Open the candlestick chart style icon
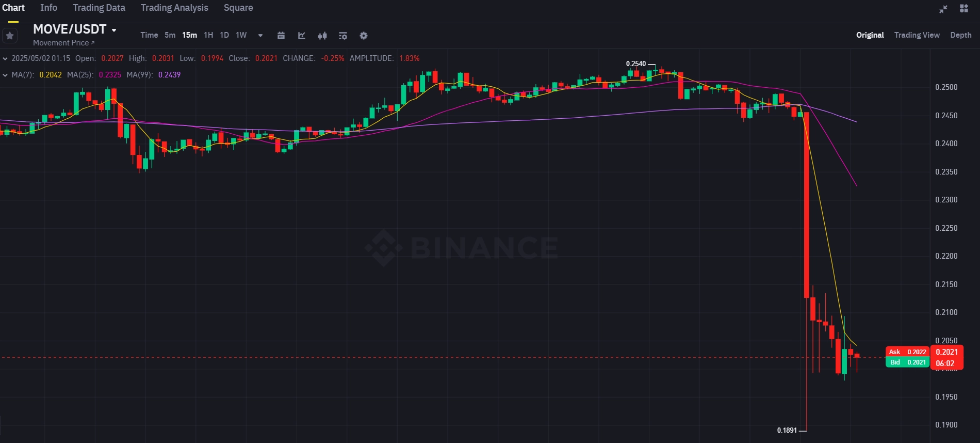The image size is (980, 443). click(322, 36)
